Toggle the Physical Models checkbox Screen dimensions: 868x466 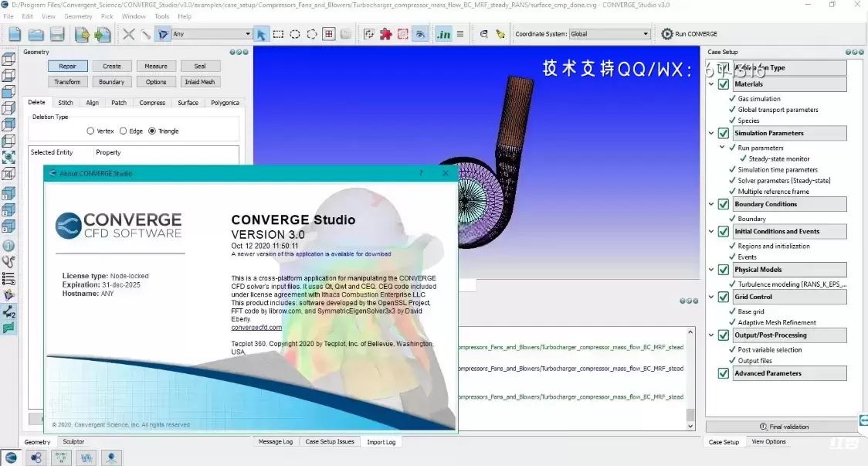click(x=723, y=270)
